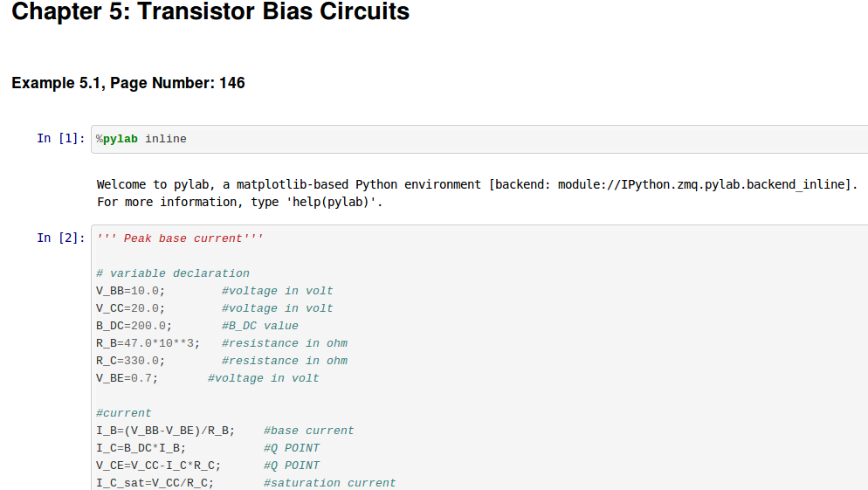Click the V_BE=0.7 assignment line
Screen dimensions: 868x490
click(x=208, y=379)
